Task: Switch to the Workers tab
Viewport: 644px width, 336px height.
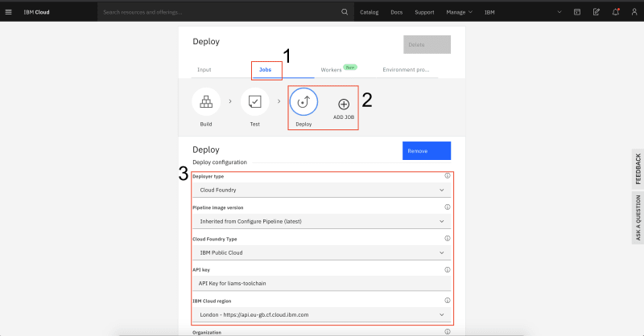Action: 331,70
